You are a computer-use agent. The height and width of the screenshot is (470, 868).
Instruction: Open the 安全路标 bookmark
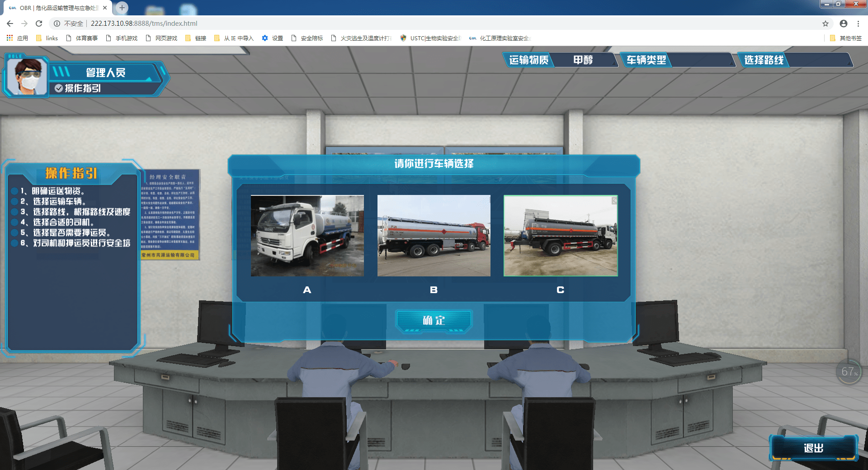pyautogui.click(x=307, y=38)
